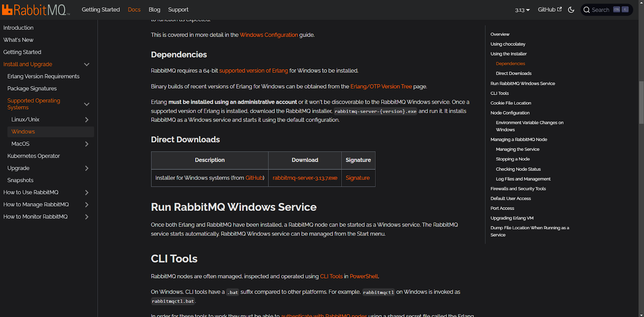Download rabbitmq-server-3.13.7.exe installer link
This screenshot has height=317, width=644.
[305, 178]
